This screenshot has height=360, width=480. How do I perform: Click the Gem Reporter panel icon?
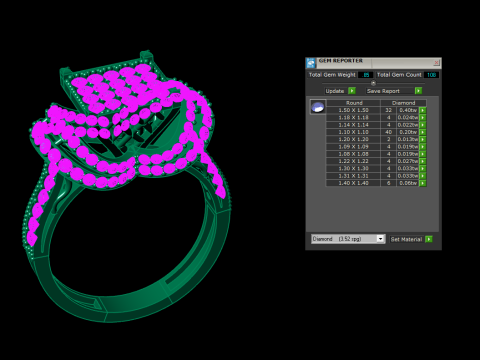coord(311,63)
